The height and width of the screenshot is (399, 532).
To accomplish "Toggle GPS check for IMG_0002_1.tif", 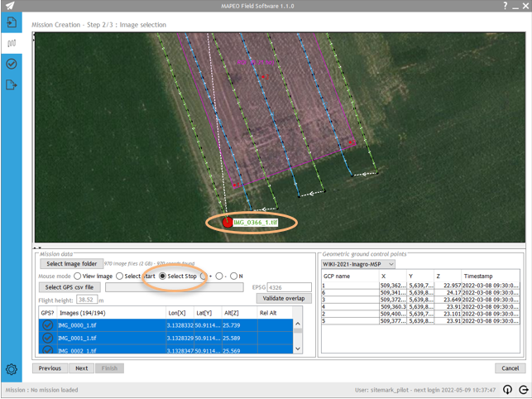I will [x=47, y=350].
